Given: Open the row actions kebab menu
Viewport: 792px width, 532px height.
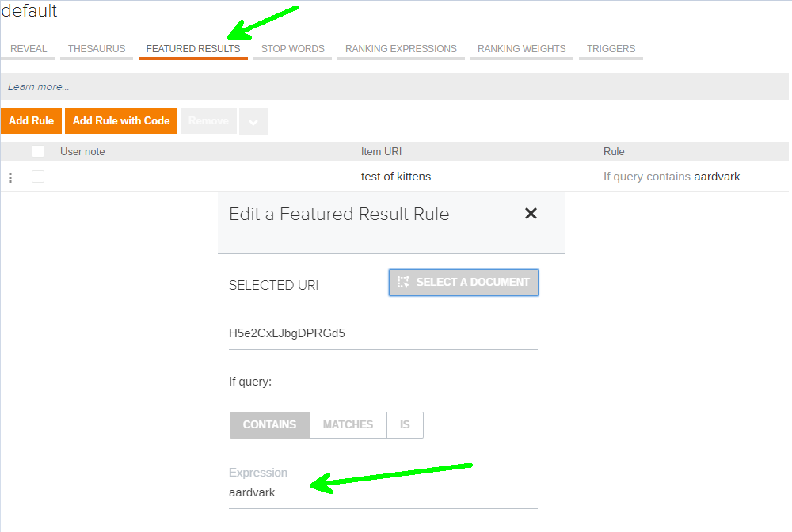Looking at the screenshot, I should click(x=10, y=177).
